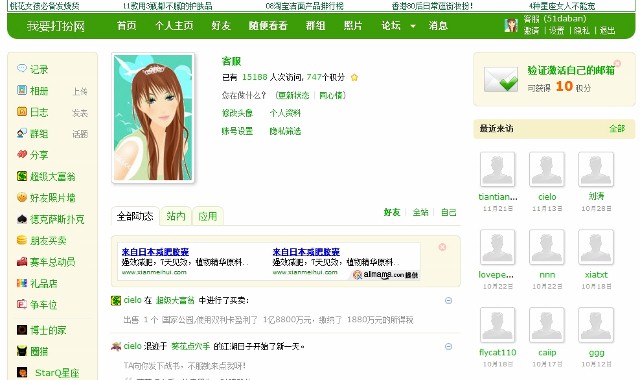Viewport: 640px width, 380px height.
Task: Open the 礼品店 gift shop icon
Action: pos(22,283)
